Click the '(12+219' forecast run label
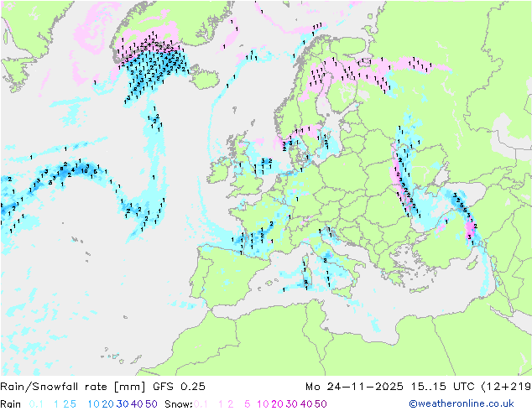 pyautogui.click(x=506, y=386)
